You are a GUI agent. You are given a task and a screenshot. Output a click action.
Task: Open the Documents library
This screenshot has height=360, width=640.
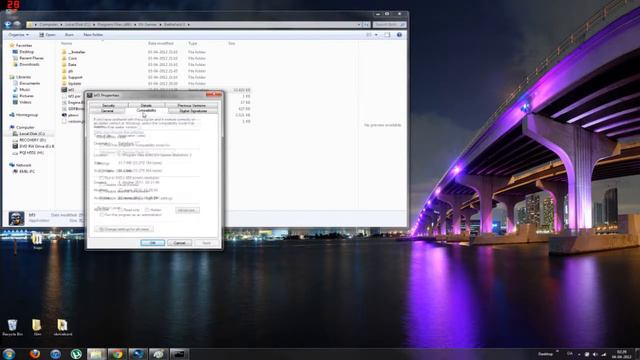[x=29, y=83]
